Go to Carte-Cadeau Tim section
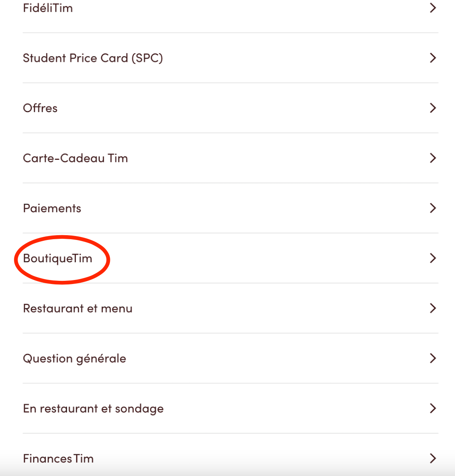Image resolution: width=455 pixels, height=476 pixels. click(x=76, y=158)
